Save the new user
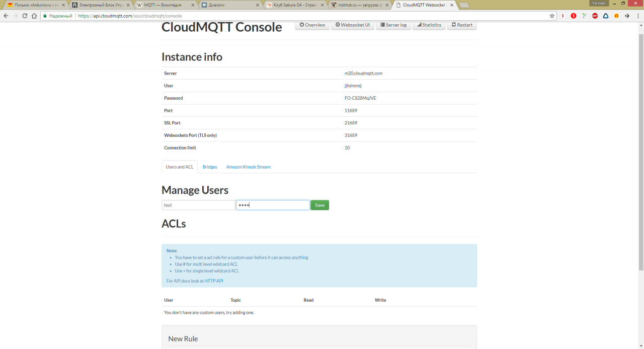Viewport: 644px width, 349px height. (x=319, y=205)
